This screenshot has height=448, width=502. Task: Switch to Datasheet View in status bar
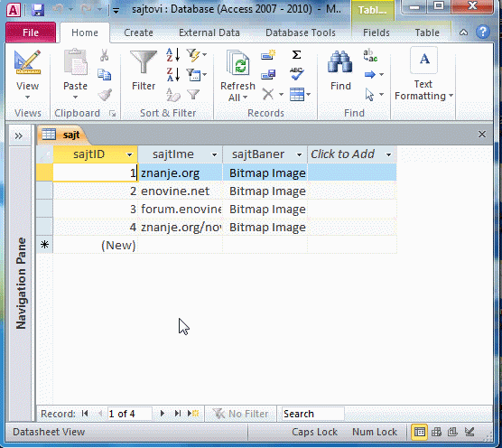[x=420, y=432]
